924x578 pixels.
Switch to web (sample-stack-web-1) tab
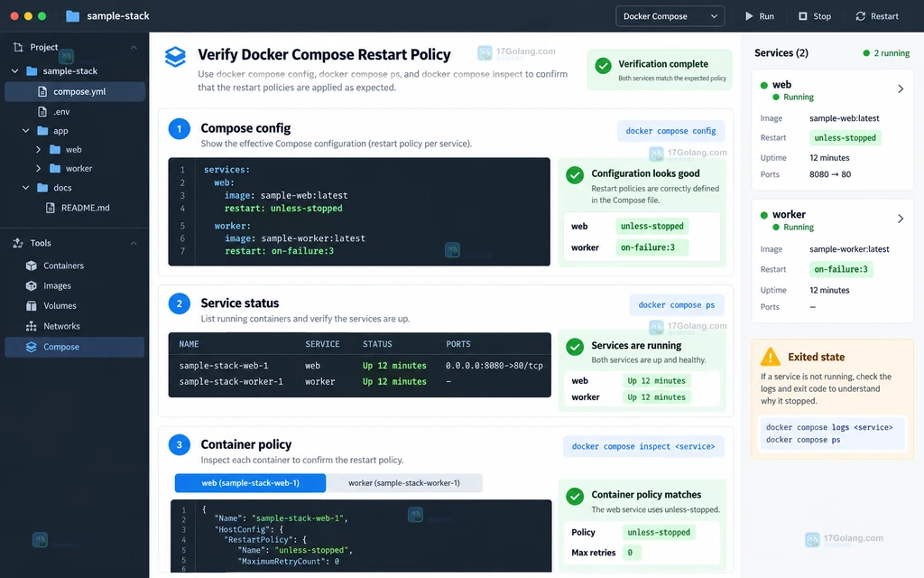pos(251,482)
